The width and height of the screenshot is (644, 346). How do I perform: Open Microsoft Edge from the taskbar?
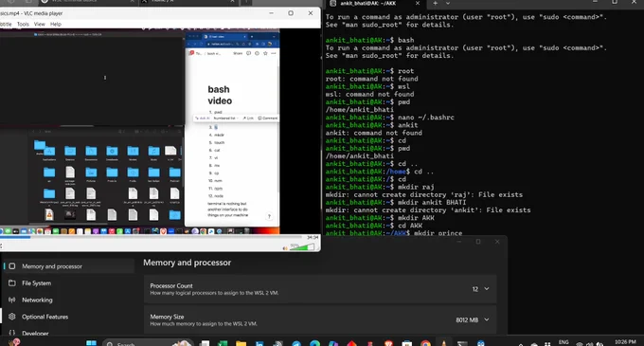click(315, 343)
